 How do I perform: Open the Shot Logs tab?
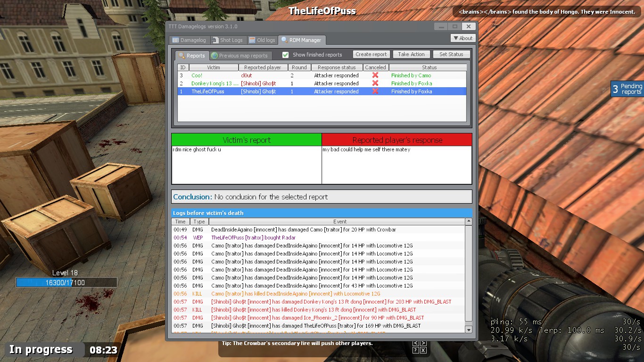[228, 40]
